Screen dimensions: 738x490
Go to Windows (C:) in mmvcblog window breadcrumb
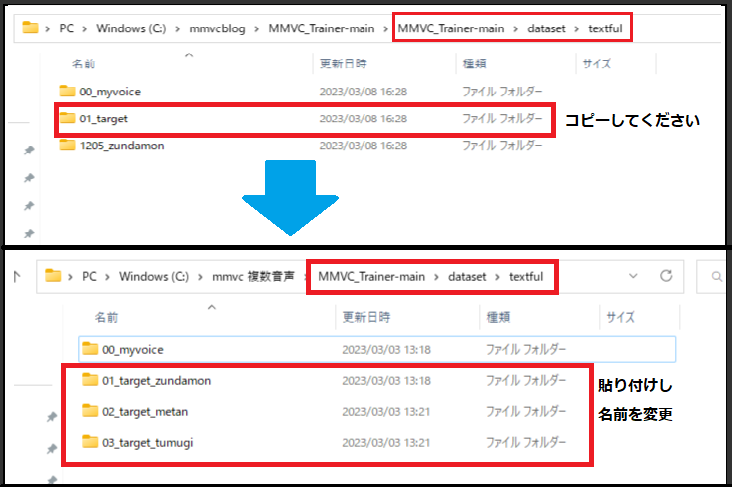tap(131, 28)
